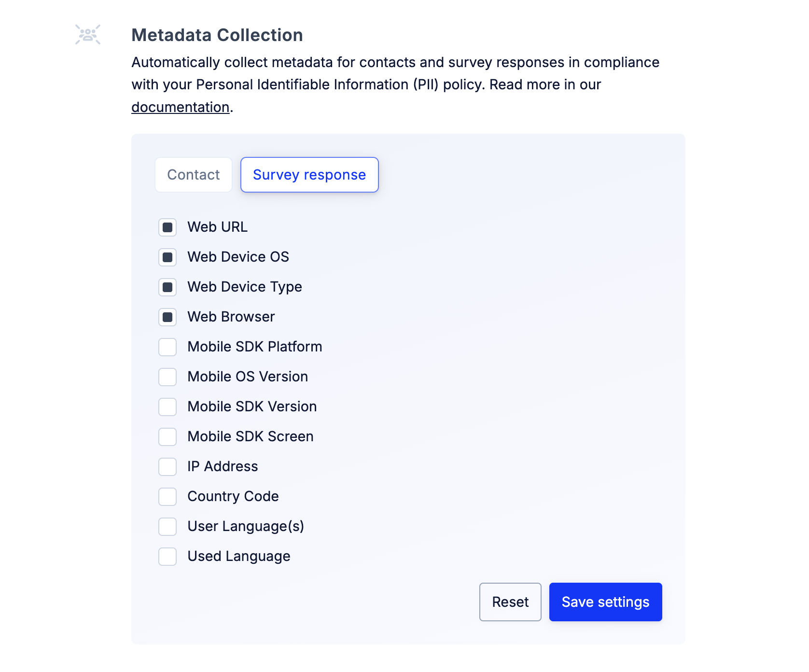Click the Metadata Collection people icon
Viewport: 809px width, 672px height.
tap(88, 35)
